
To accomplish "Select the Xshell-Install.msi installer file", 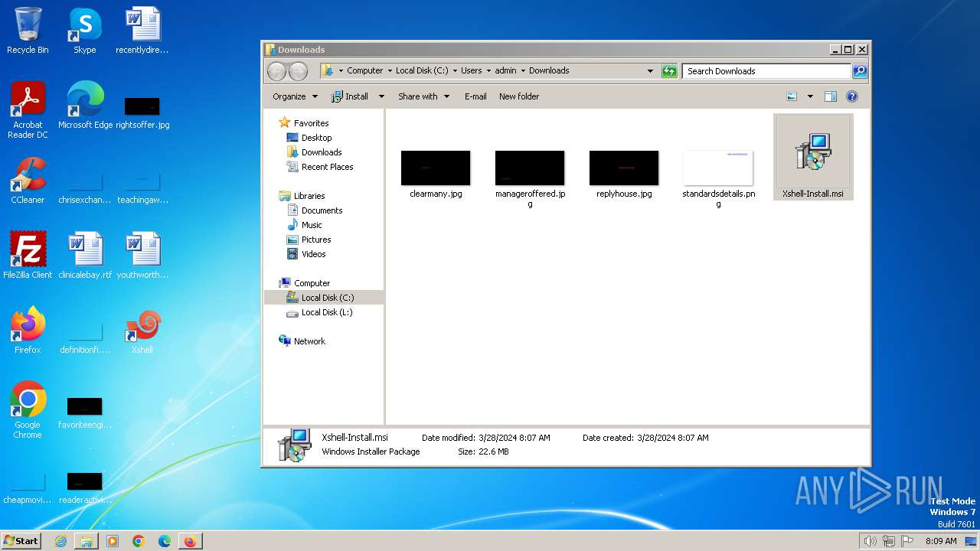I will [x=813, y=158].
